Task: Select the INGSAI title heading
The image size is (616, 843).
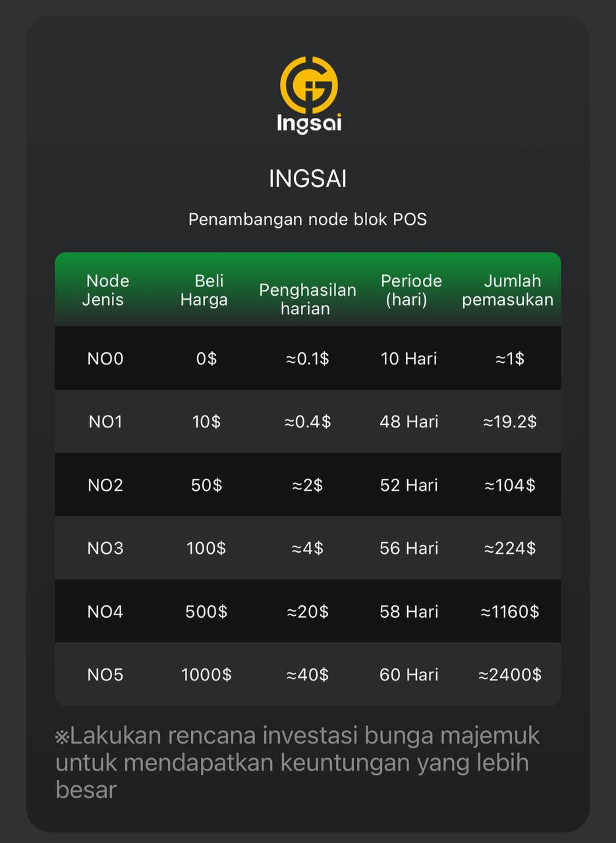Action: pos(308,179)
